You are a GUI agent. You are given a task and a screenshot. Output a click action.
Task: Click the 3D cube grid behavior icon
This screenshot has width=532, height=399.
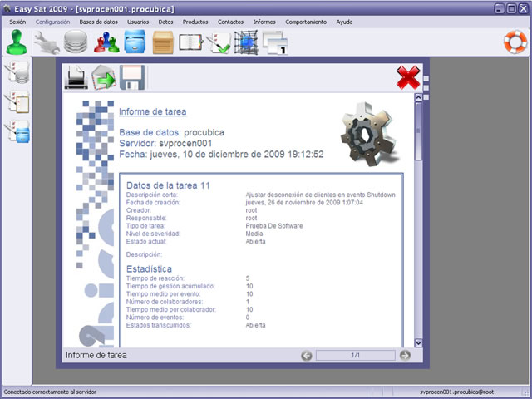click(x=246, y=42)
